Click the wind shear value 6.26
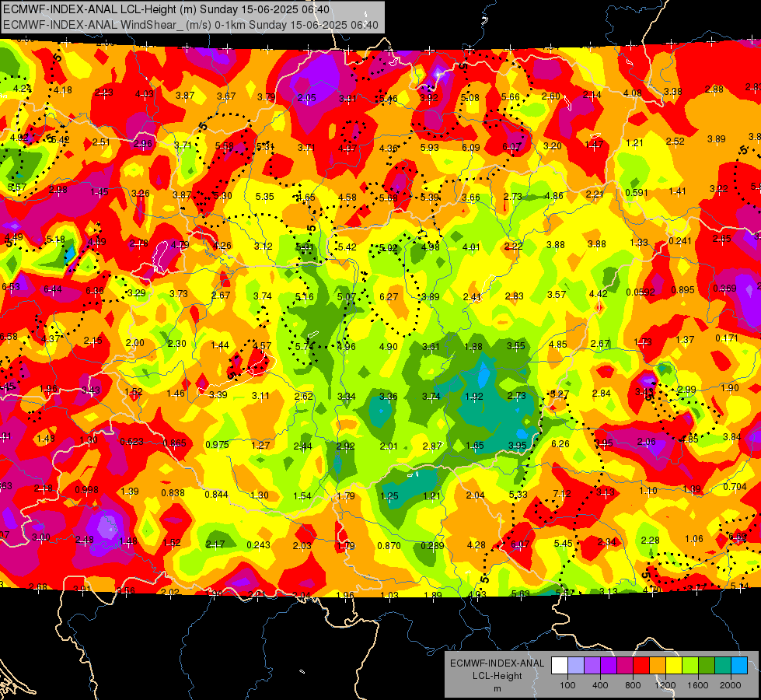This screenshot has width=761, height=700. tap(560, 443)
